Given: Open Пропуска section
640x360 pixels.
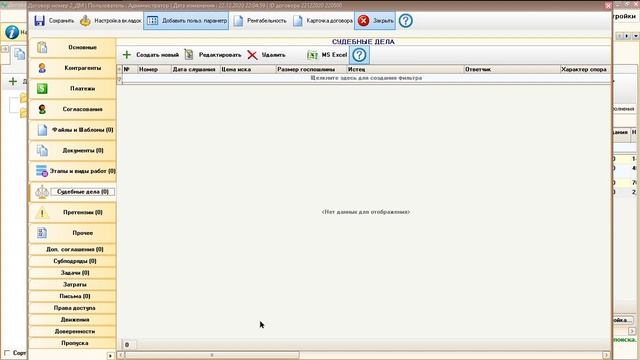Looking at the screenshot, I should pyautogui.click(x=73, y=343).
